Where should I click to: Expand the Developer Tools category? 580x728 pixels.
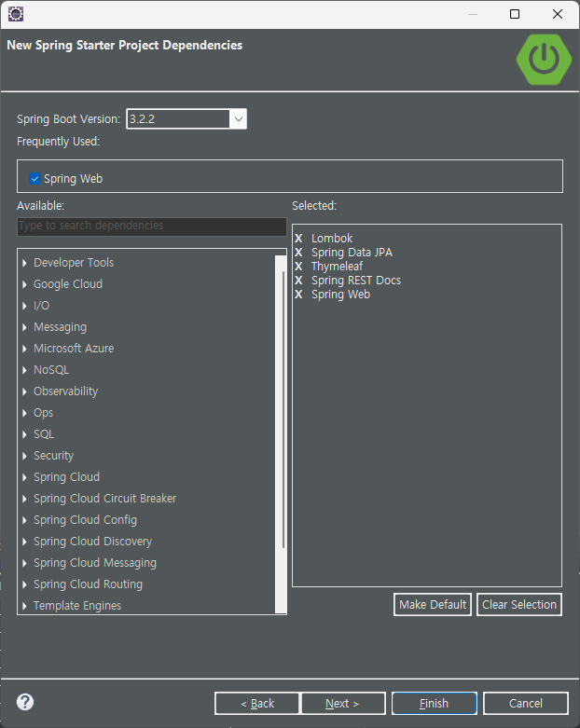coord(24,263)
